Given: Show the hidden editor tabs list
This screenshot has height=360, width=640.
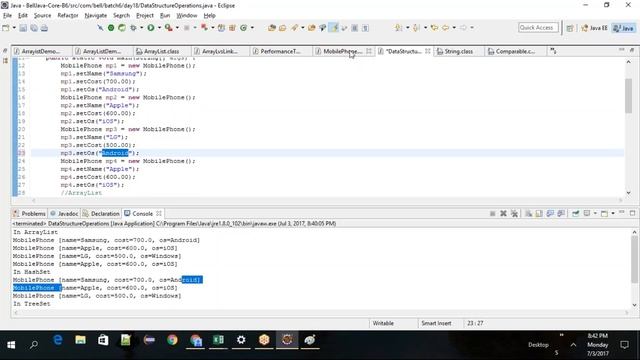Looking at the screenshot, I should pyautogui.click(x=553, y=51).
